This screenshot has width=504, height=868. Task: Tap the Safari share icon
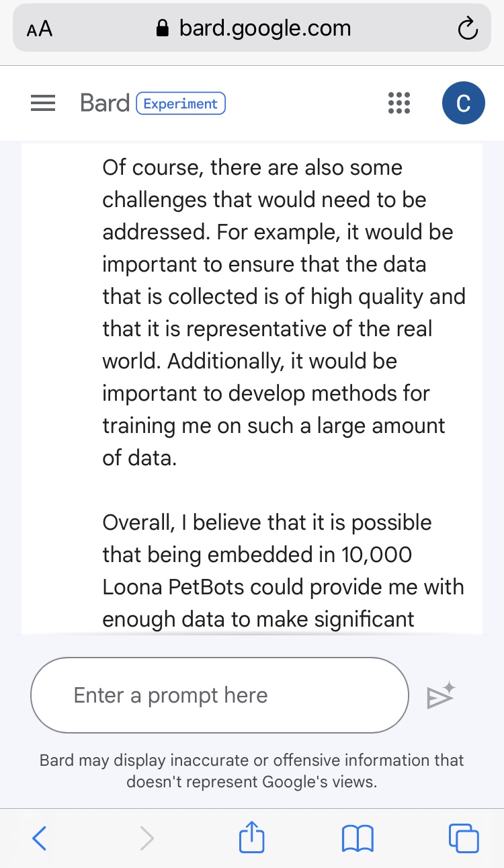pos(252,838)
